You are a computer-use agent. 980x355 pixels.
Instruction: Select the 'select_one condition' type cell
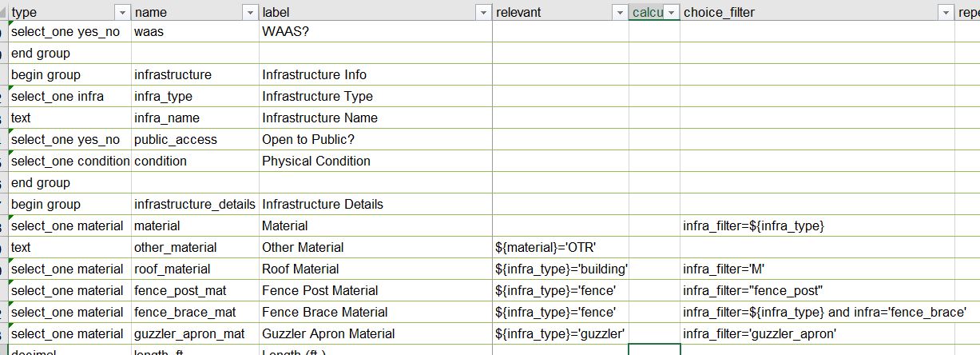69,161
